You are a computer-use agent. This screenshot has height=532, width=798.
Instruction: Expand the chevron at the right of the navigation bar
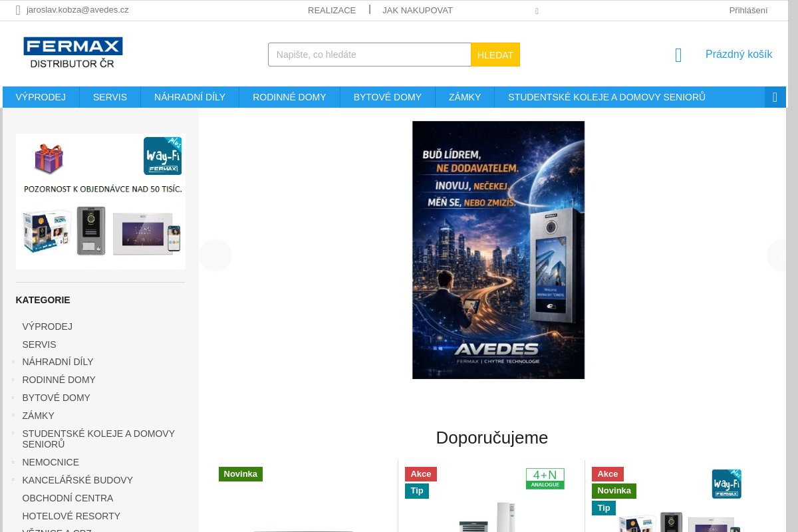(x=775, y=97)
